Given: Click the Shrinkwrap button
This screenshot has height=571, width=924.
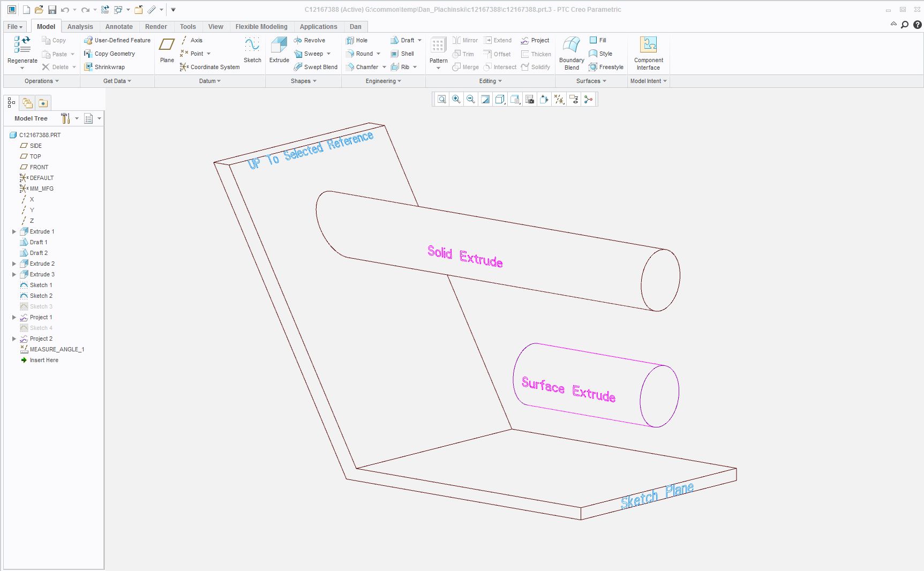Looking at the screenshot, I should (104, 67).
